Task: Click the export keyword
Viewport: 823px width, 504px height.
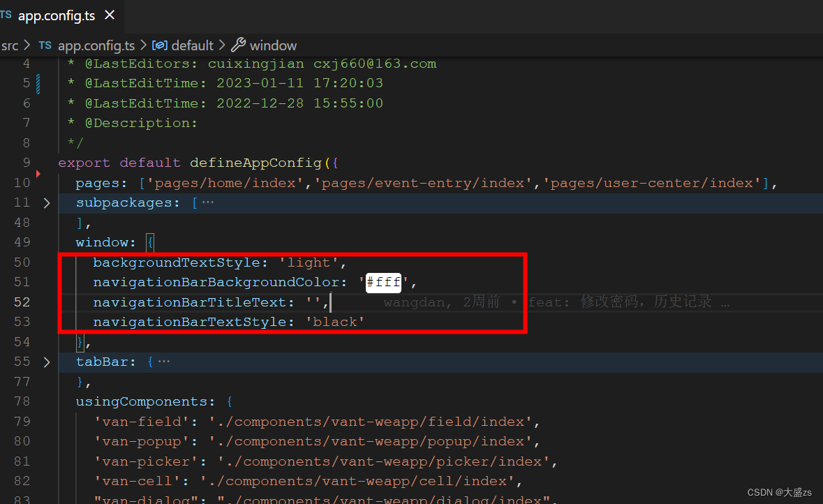Action: point(84,163)
